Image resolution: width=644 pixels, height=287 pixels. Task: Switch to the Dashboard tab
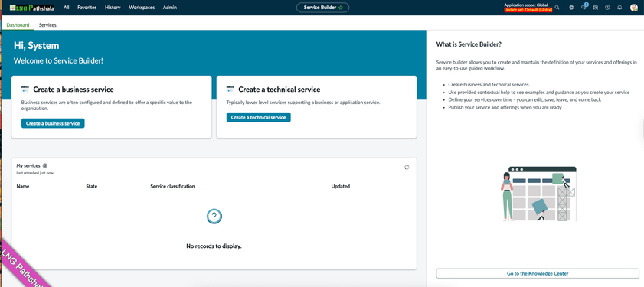click(x=18, y=25)
